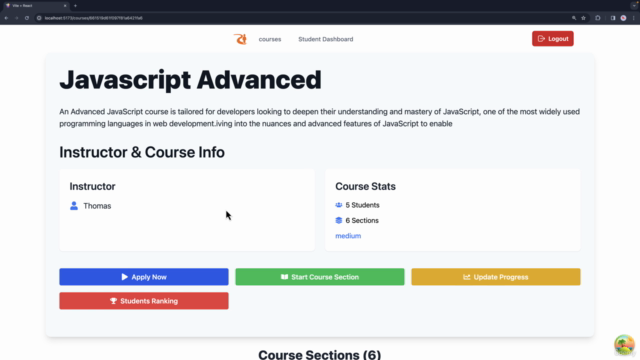Close the Vite + React tab

[x=65, y=6]
